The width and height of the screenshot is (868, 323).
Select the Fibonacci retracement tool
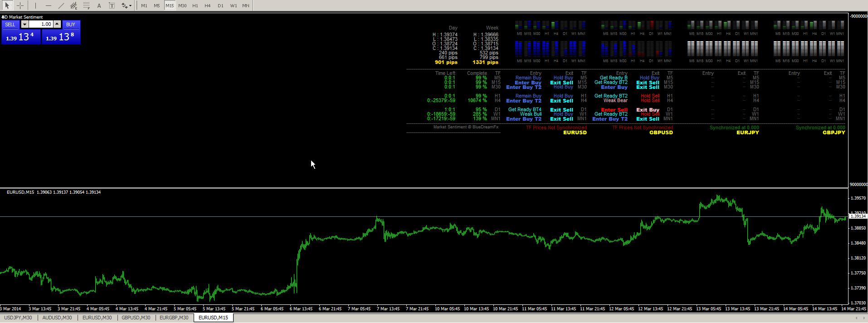point(86,5)
